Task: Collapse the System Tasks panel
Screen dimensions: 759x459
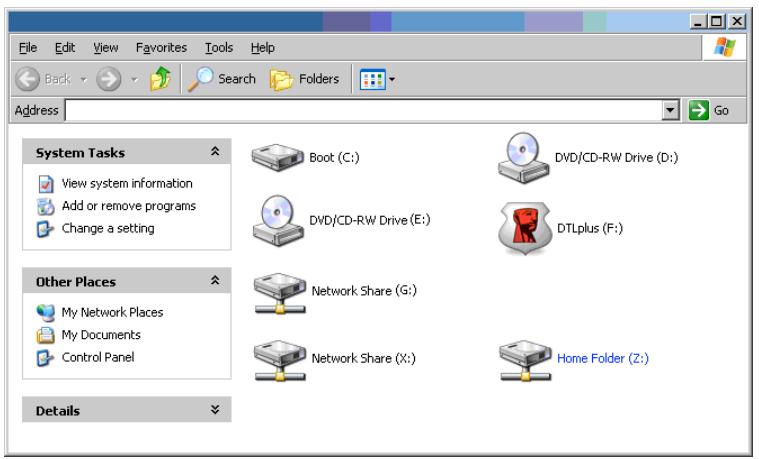Action: pos(215,152)
